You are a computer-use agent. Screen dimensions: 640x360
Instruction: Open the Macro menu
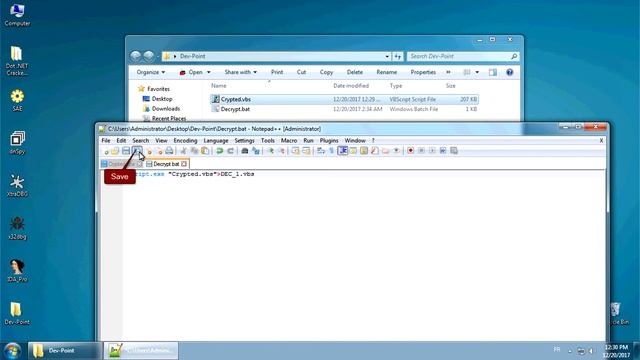point(289,140)
